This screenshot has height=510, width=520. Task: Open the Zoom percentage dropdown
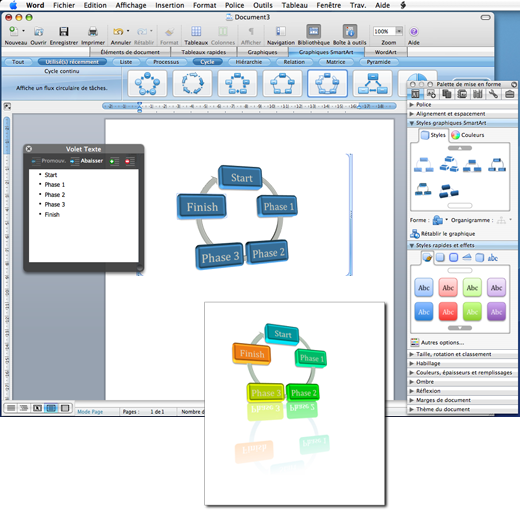pos(399,31)
